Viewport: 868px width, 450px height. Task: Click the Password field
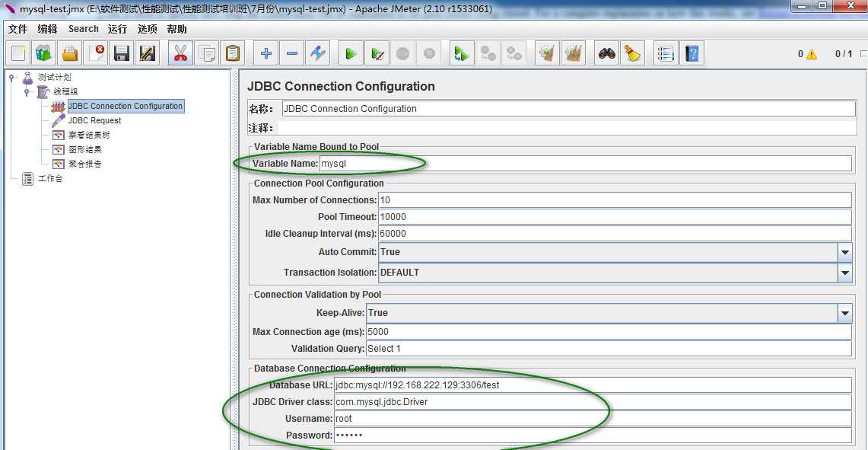point(593,435)
